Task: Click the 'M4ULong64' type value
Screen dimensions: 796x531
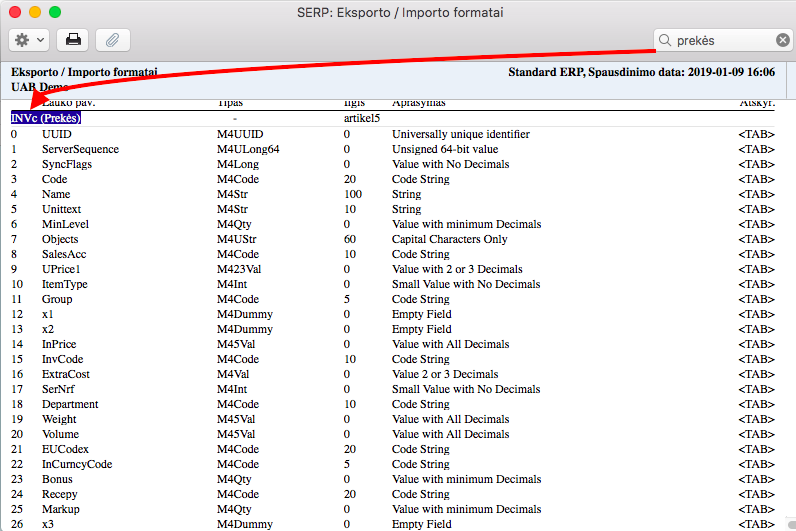Action: pos(248,149)
